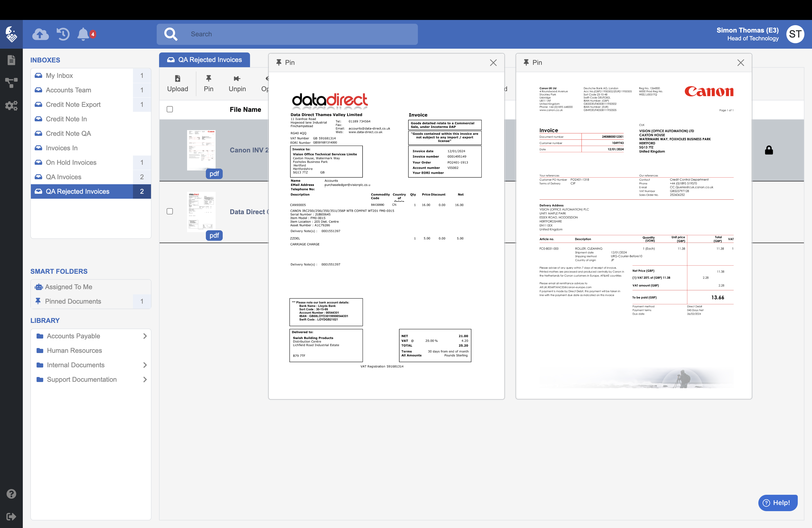The image size is (812, 528).
Task: Click the help question mark in sidebar
Action: point(11,494)
